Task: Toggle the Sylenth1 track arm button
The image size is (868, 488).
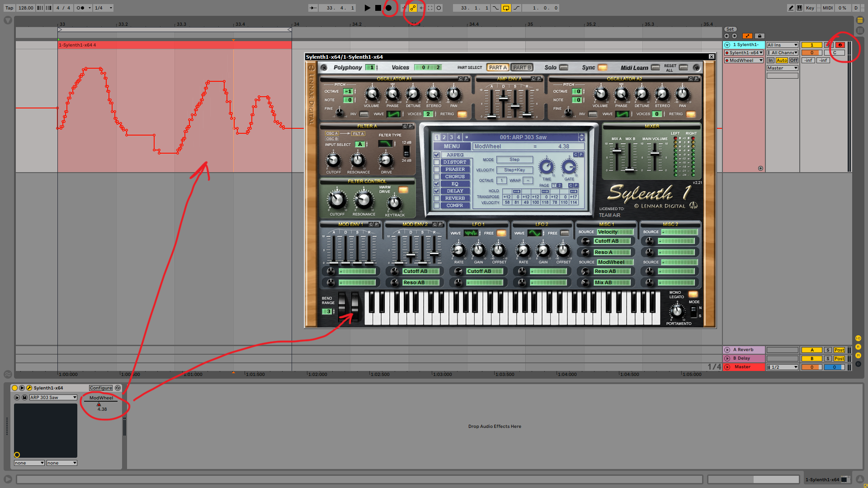Action: tap(840, 45)
